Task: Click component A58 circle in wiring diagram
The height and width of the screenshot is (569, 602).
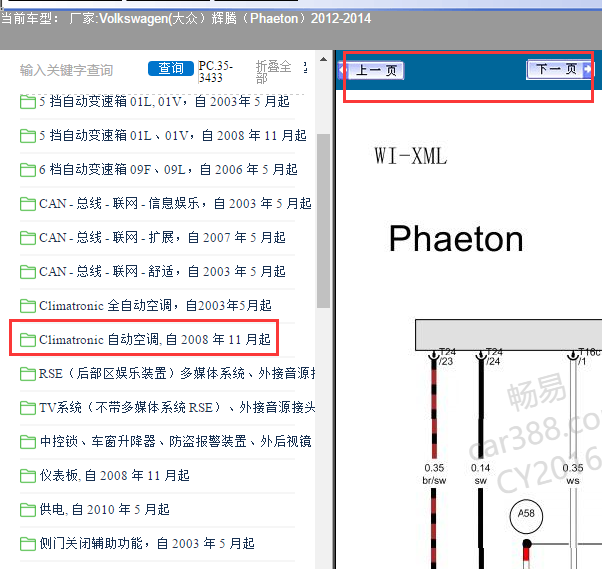Action: (x=526, y=516)
